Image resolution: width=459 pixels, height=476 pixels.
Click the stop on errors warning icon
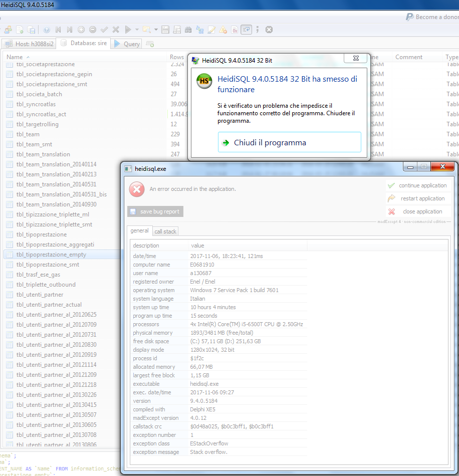[223, 30]
